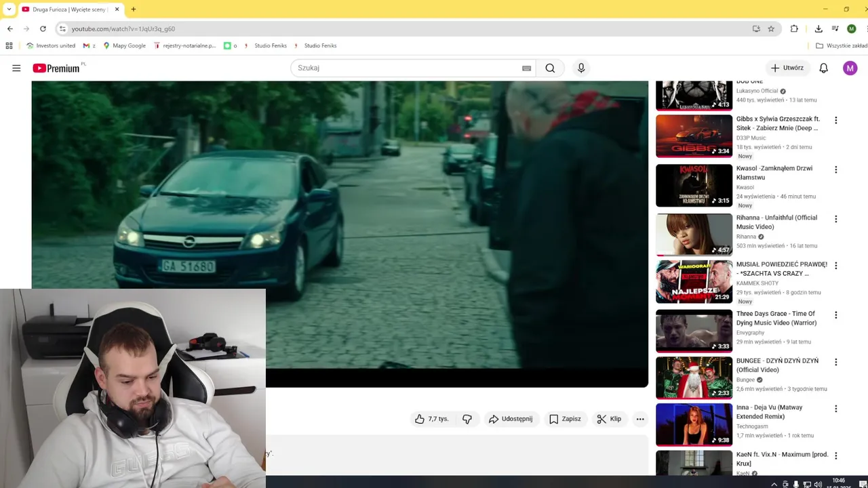Open the Rihanna 4:57 video thumbnail
868x488 pixels.
tap(694, 235)
